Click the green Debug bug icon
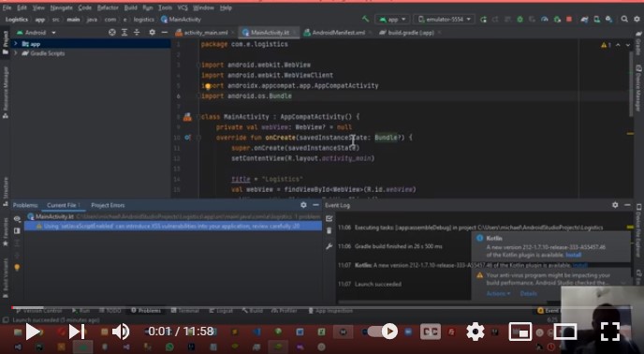 [520, 20]
